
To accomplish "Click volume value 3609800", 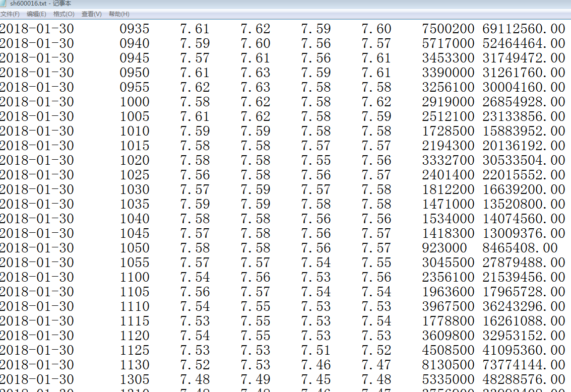I will pyautogui.click(x=448, y=336).
